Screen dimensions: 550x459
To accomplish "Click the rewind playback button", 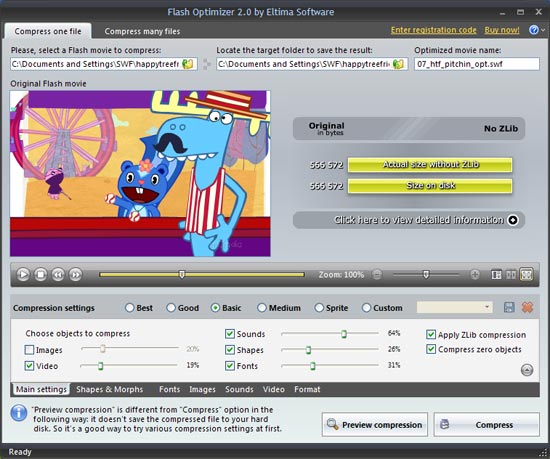I will (x=58, y=274).
